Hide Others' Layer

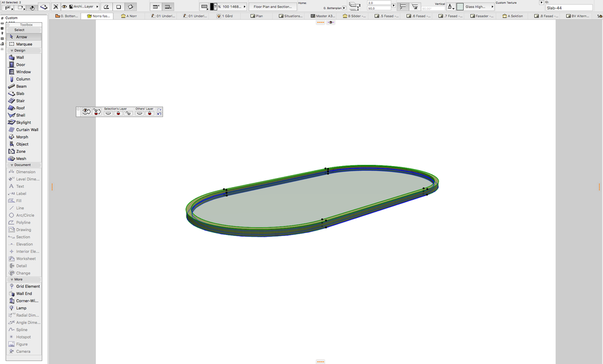coord(139,113)
